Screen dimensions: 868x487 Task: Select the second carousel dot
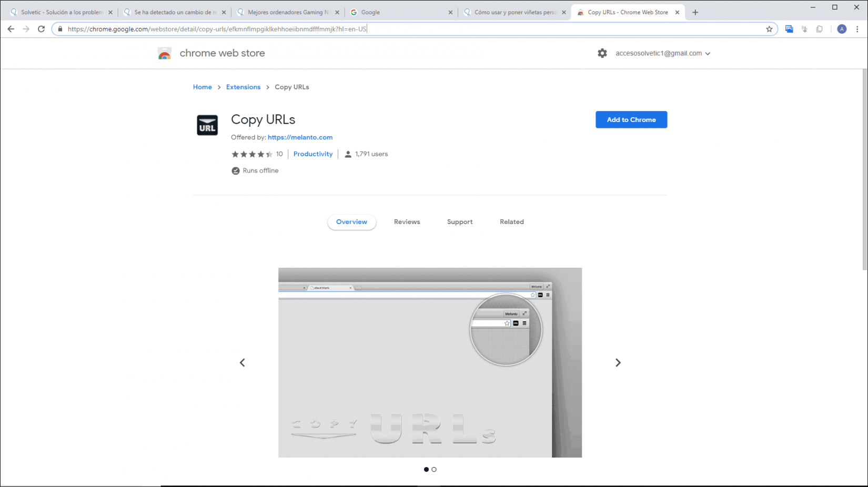point(434,469)
